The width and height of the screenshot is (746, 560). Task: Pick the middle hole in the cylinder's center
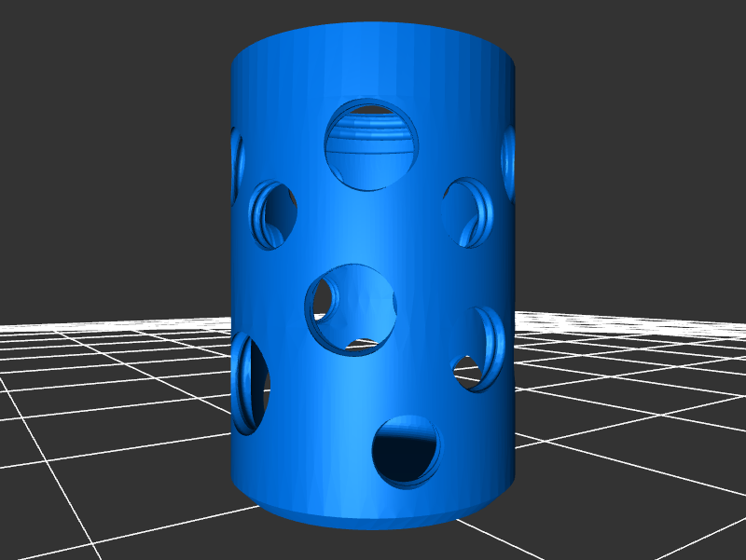[350, 309]
